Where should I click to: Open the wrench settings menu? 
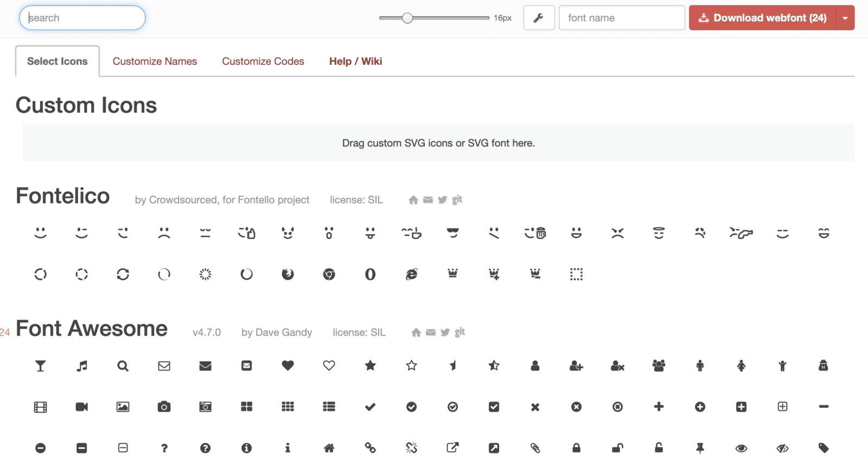click(x=539, y=18)
